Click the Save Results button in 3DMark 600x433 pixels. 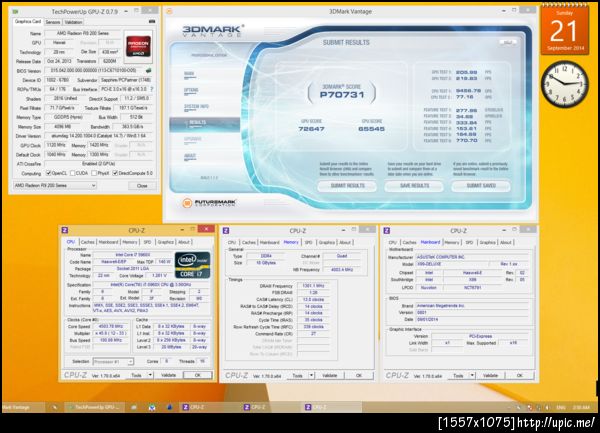click(414, 186)
